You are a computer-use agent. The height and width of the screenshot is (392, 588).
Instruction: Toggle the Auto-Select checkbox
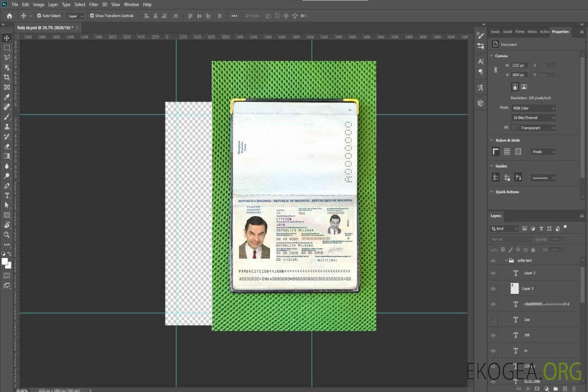tap(39, 16)
